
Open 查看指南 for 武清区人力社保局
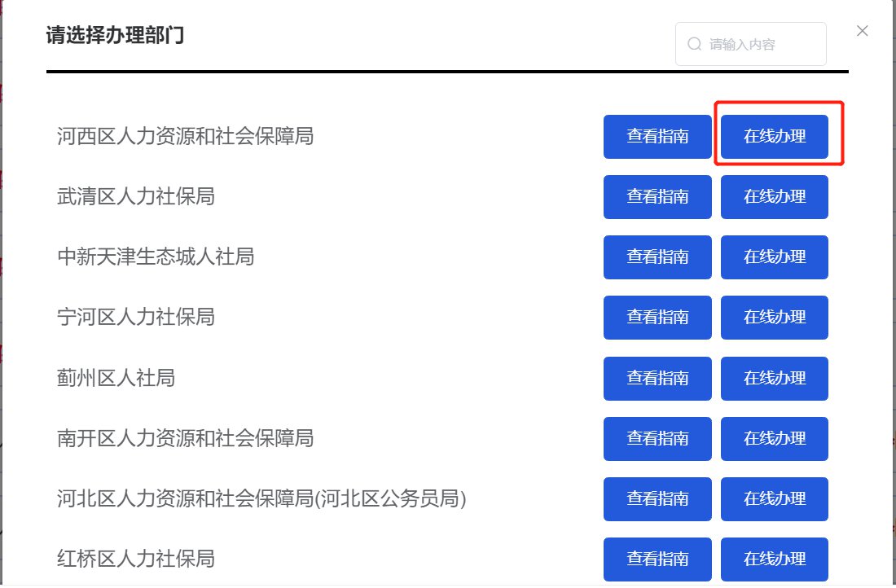[657, 196]
